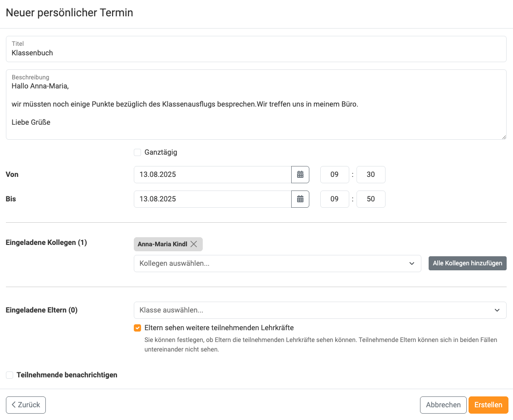Image resolution: width=513 pixels, height=420 pixels.
Task: Click the Anna-Maria Kindl colleague tag
Action: [x=168, y=244]
